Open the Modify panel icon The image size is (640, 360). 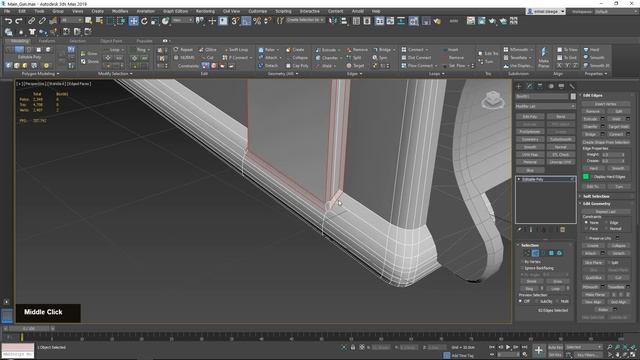pos(529,86)
